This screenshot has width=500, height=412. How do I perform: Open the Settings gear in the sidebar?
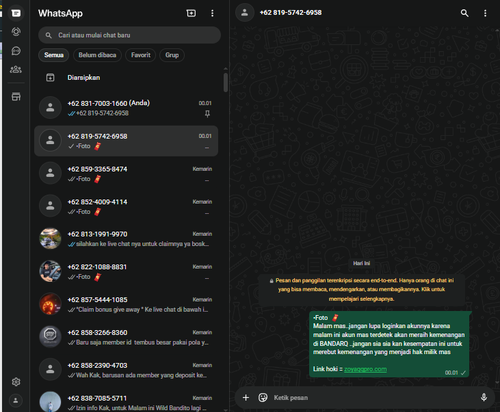(16, 382)
